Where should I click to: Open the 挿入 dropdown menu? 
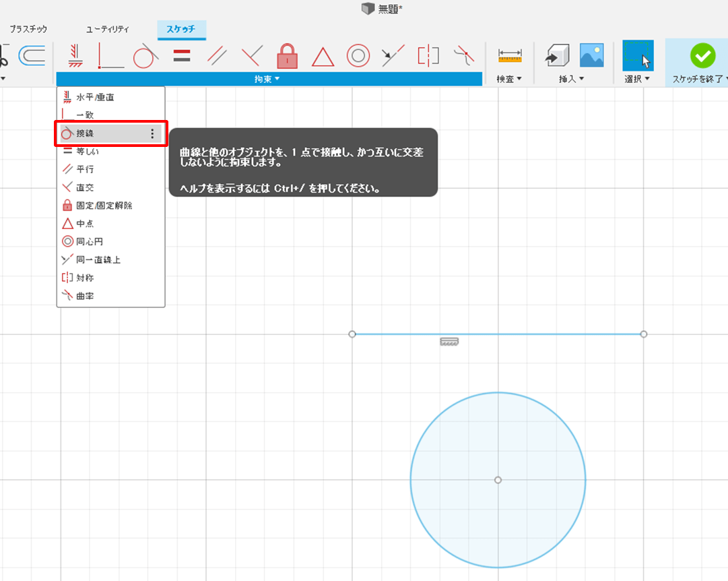point(572,80)
